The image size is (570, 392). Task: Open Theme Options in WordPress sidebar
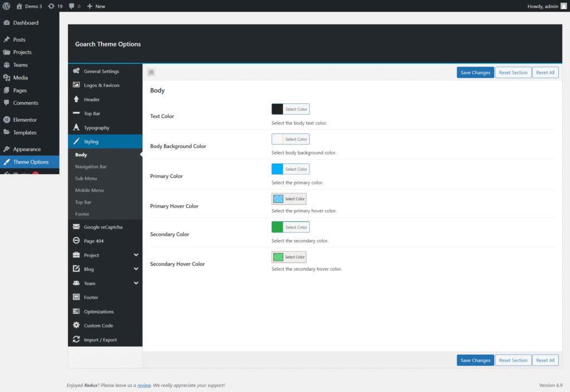(30, 162)
